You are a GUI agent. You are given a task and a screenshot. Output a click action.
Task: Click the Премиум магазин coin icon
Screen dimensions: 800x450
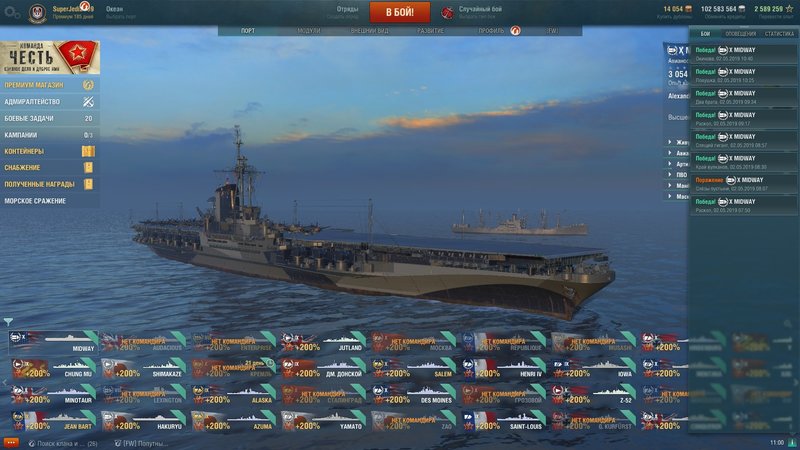pos(88,85)
